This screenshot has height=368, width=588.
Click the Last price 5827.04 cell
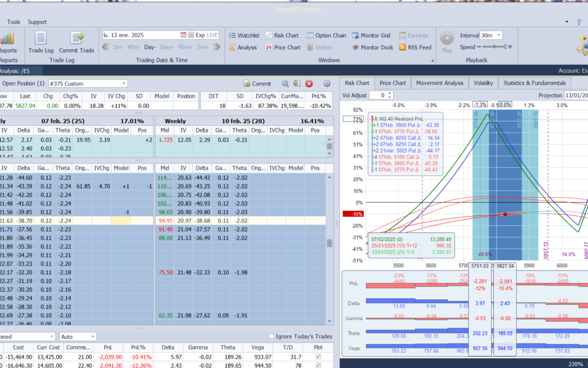(x=25, y=106)
